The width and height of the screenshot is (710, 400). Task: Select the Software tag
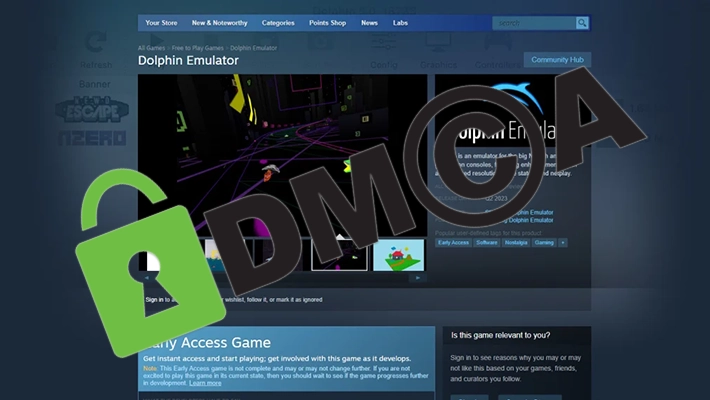coord(487,242)
